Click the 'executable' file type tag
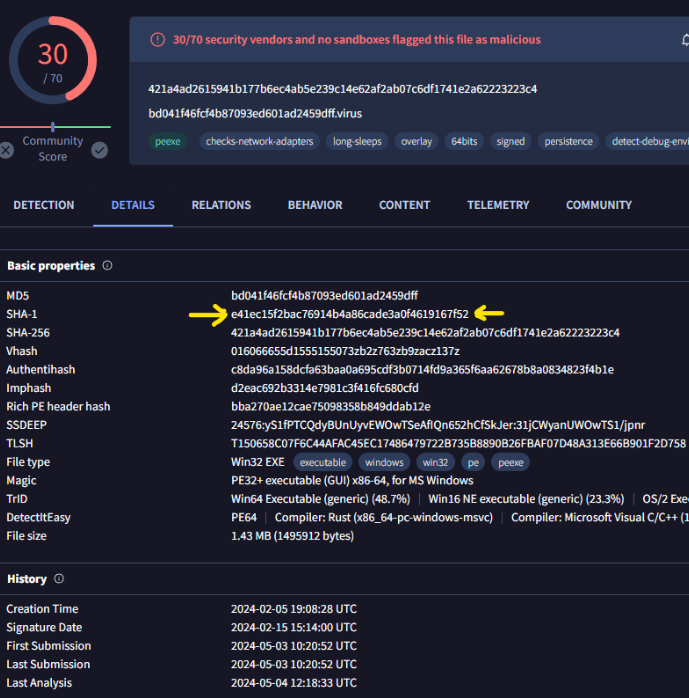 coord(323,463)
